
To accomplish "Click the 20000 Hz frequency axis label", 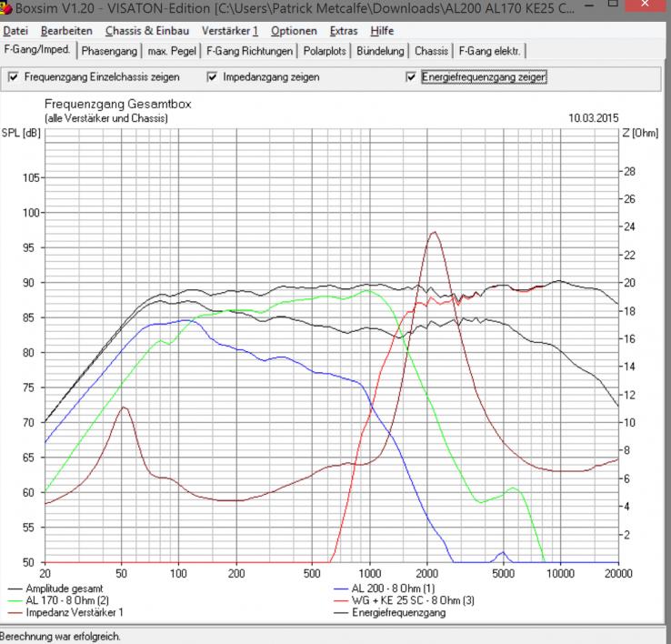I will (618, 573).
